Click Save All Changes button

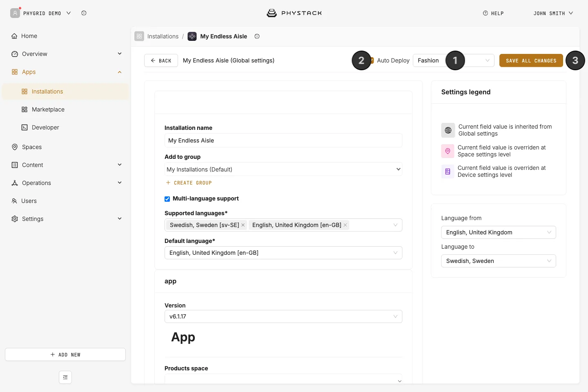(x=531, y=60)
